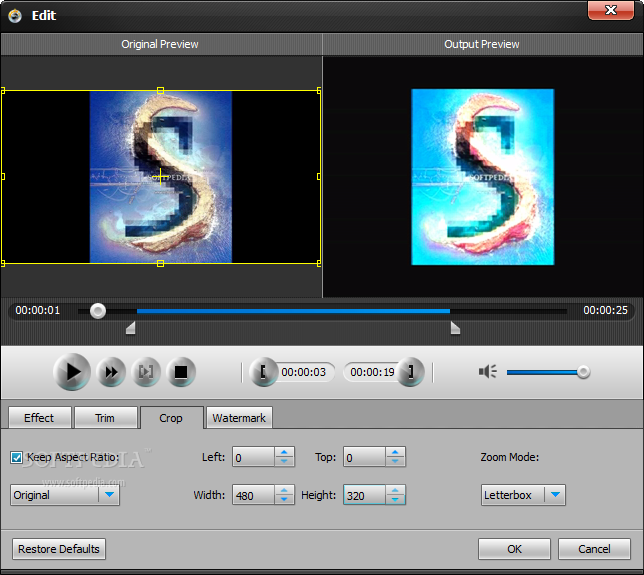644x575 pixels.
Task: Click the left trim marker below the timeline
Action: [x=131, y=328]
